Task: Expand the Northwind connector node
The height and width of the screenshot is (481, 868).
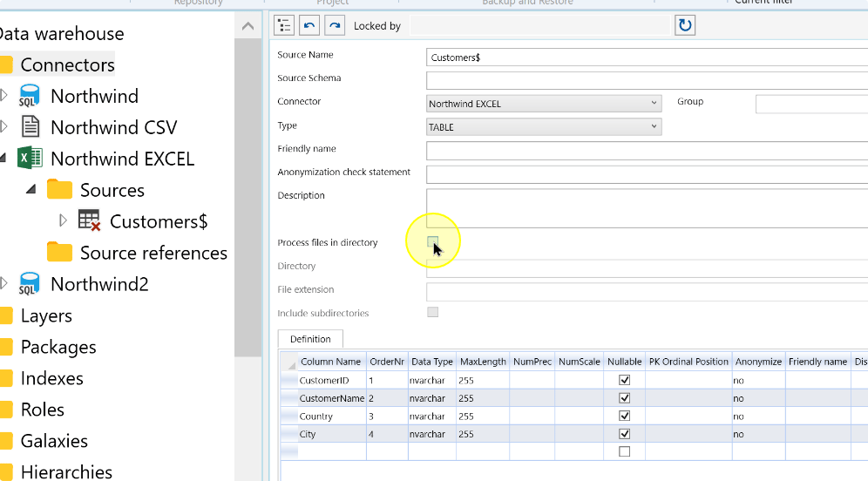Action: coord(3,95)
